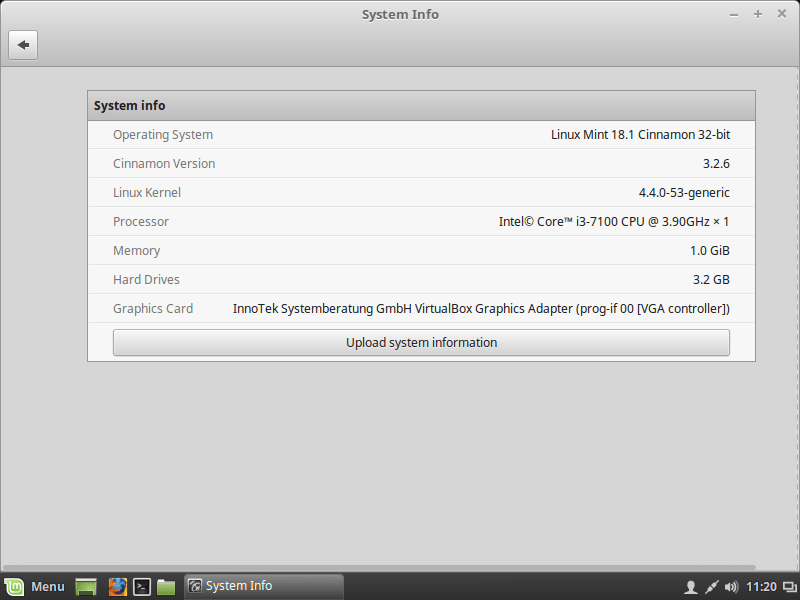Open the Mint Menu logo icon

point(14,587)
